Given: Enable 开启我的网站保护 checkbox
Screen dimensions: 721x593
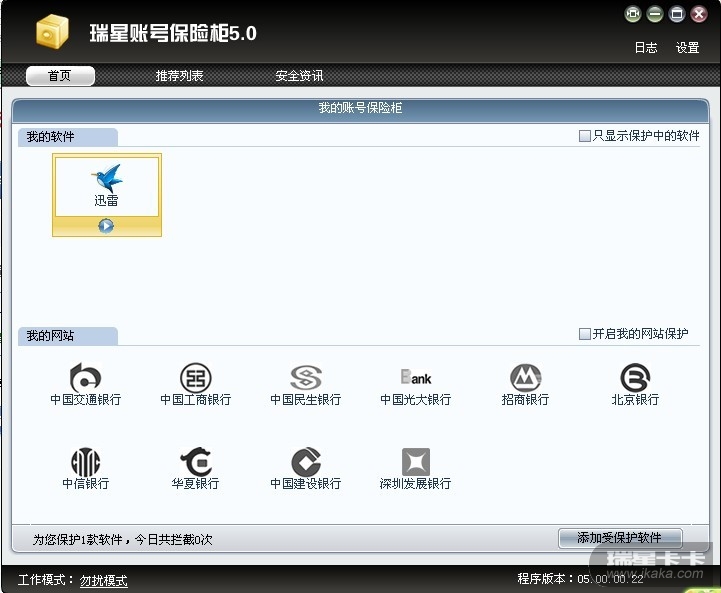Looking at the screenshot, I should click(584, 334).
